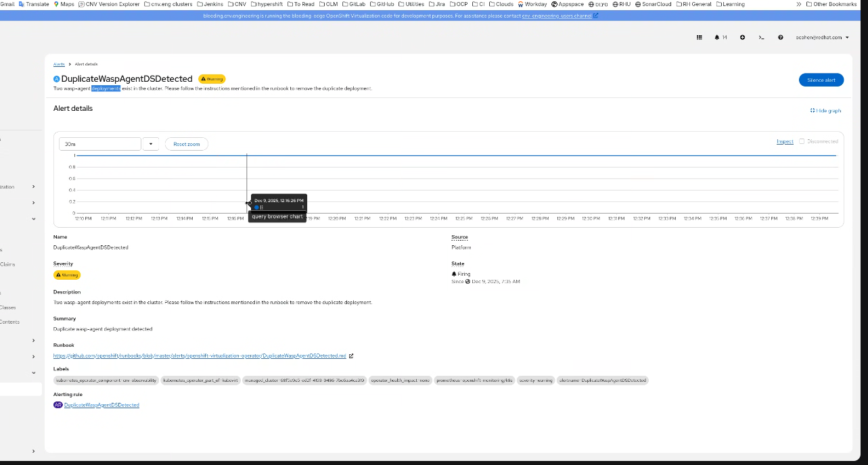Open the Jira bookmark folder
The width and height of the screenshot is (868, 465).
(436, 4)
